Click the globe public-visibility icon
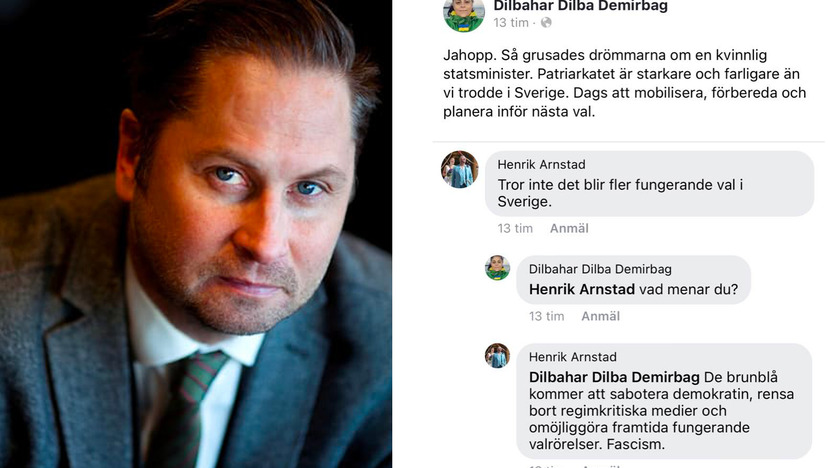The image size is (828, 468). [547, 23]
